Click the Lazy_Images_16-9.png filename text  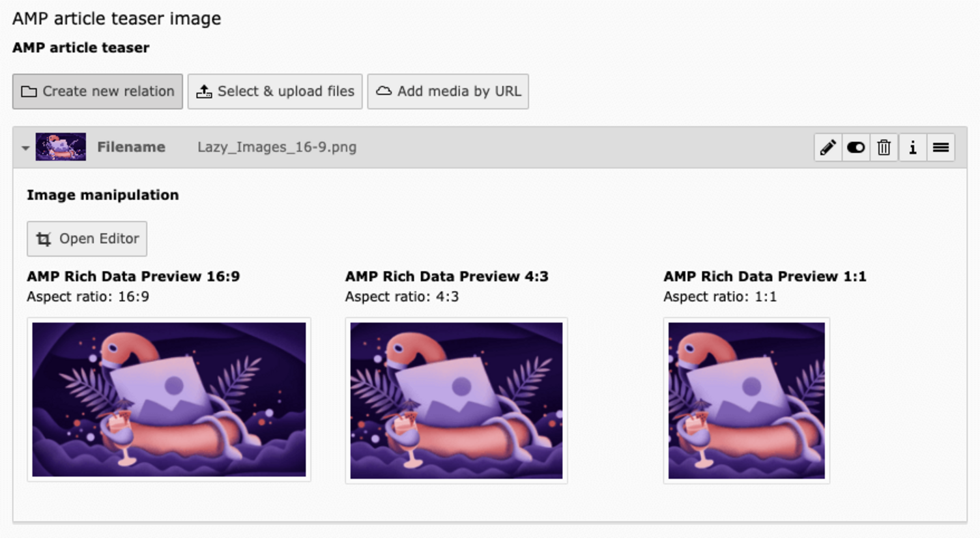point(277,147)
